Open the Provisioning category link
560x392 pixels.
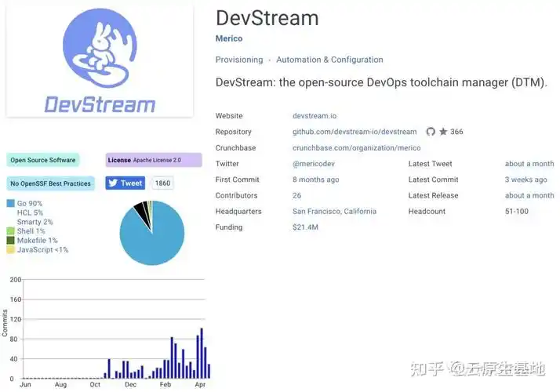pyautogui.click(x=239, y=60)
